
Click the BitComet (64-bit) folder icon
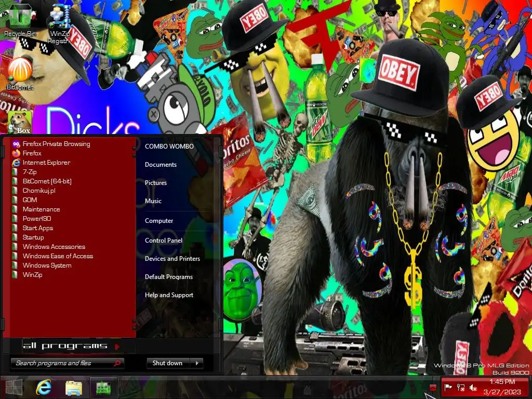click(15, 181)
